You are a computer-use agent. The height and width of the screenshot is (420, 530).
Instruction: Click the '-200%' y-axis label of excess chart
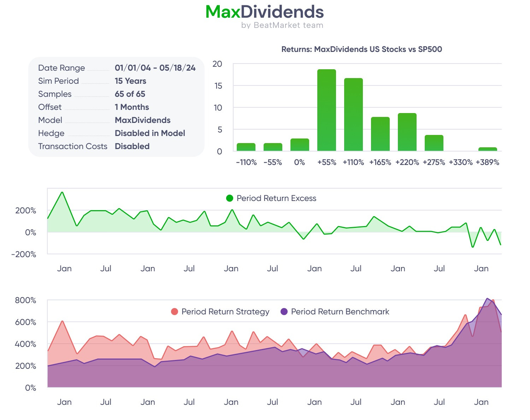click(23, 254)
